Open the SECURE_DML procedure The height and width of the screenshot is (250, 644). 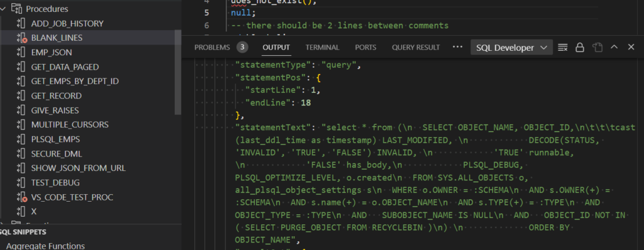tap(57, 154)
